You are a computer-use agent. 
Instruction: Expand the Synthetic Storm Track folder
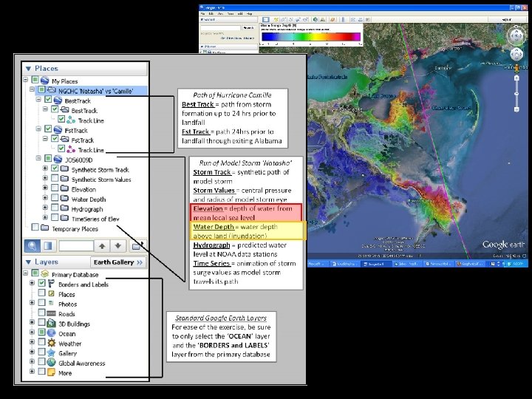click(45, 168)
